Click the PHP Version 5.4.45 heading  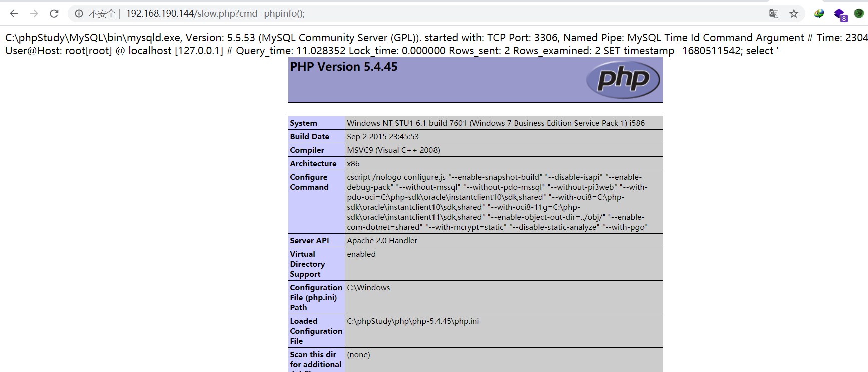click(x=344, y=67)
